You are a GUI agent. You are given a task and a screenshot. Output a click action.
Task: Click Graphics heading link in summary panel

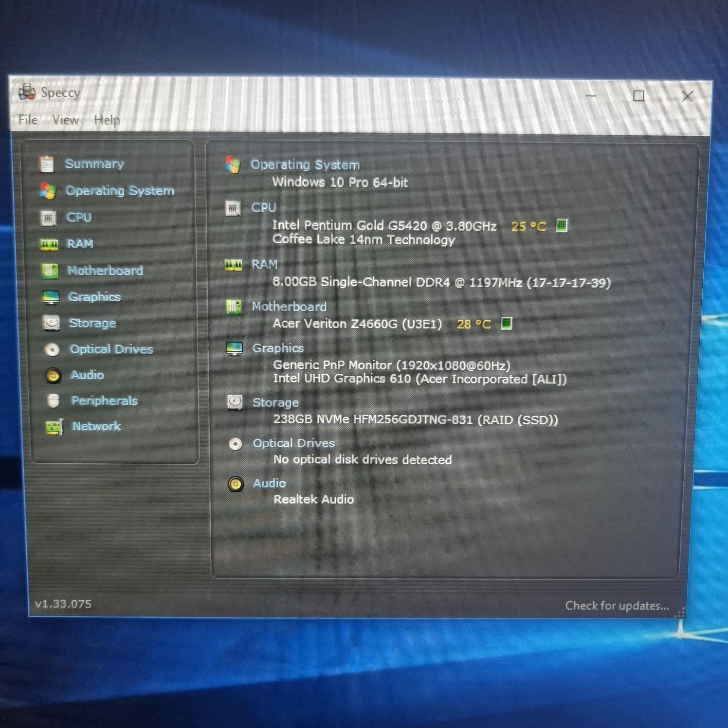(x=278, y=348)
